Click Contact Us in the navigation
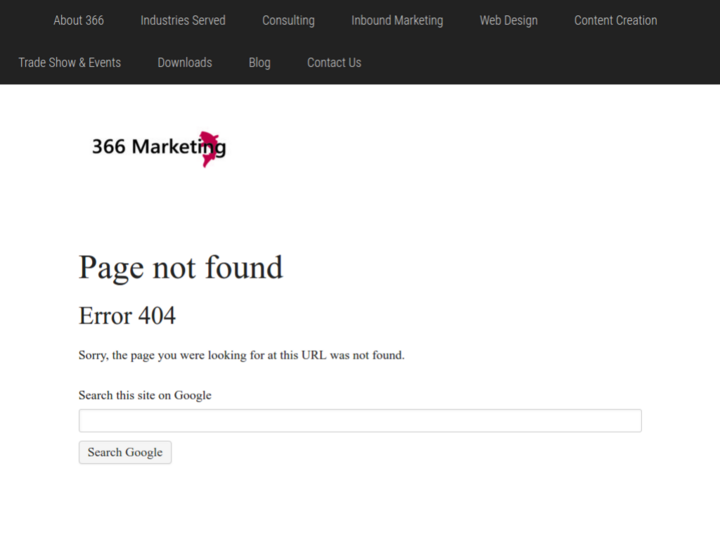The width and height of the screenshot is (720, 540). coord(334,62)
